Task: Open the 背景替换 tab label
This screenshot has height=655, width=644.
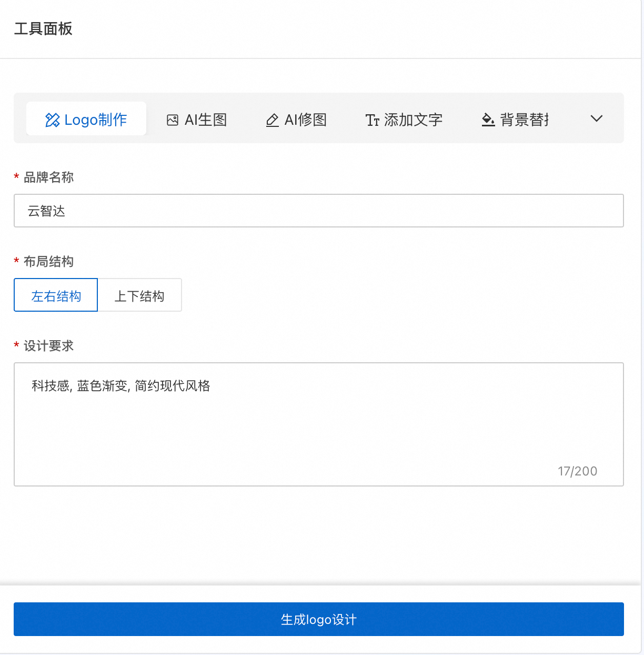Action: [x=524, y=120]
